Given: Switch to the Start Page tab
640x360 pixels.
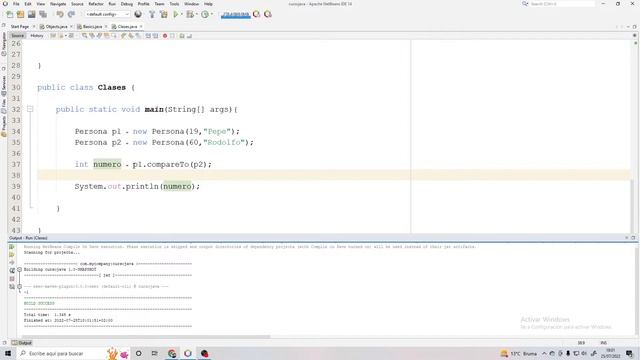Looking at the screenshot, I should pyautogui.click(x=20, y=27).
